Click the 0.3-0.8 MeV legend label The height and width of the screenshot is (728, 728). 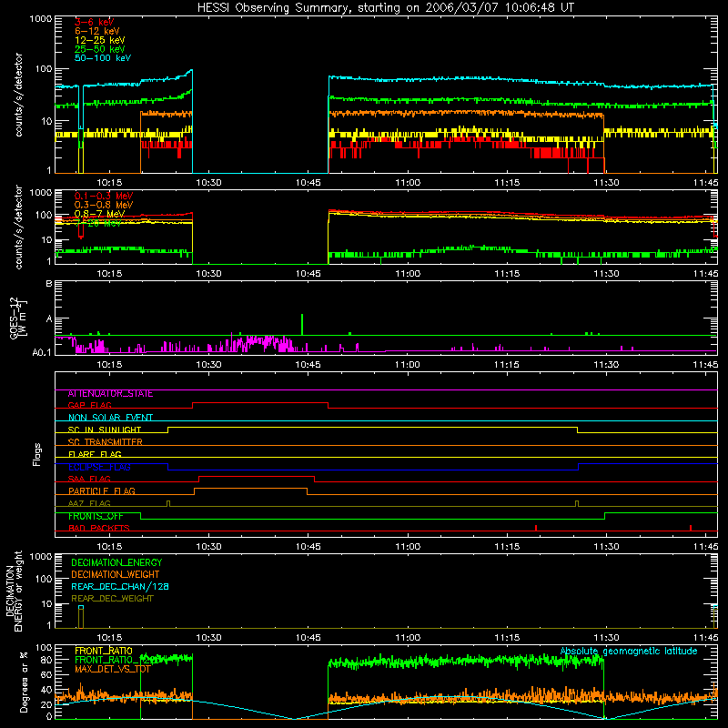(x=104, y=205)
